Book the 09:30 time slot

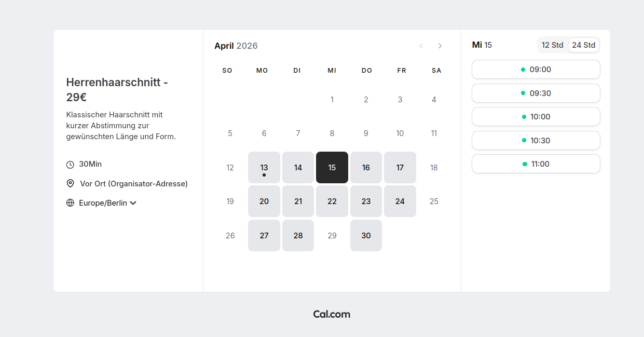(x=536, y=93)
